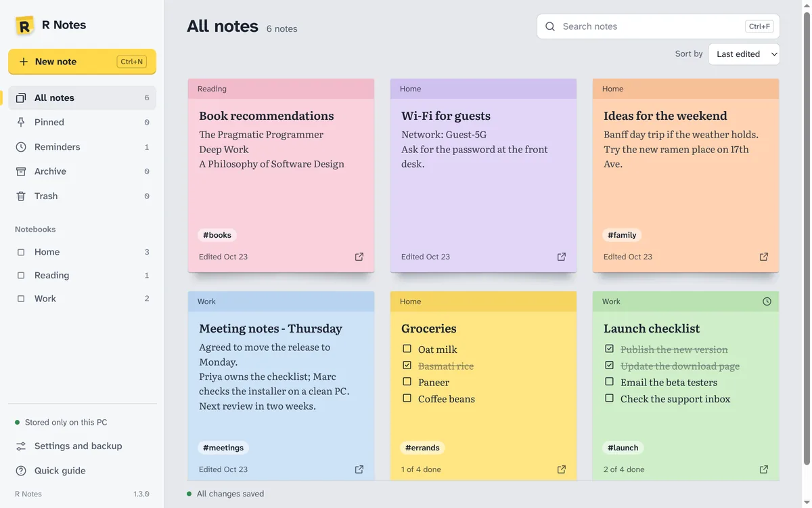Open Meeting notes - Thursday pop-out icon
Viewport: 812px width, 508px height.
[x=359, y=469]
